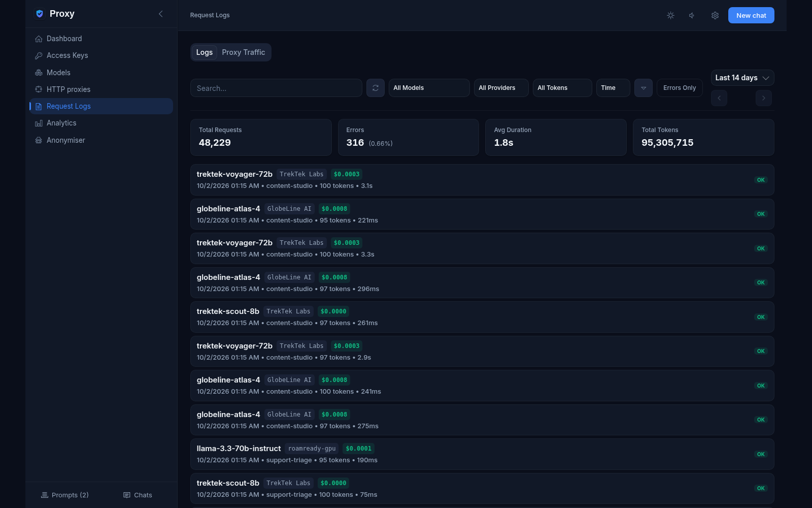Go to the previous page arrow

pyautogui.click(x=719, y=98)
